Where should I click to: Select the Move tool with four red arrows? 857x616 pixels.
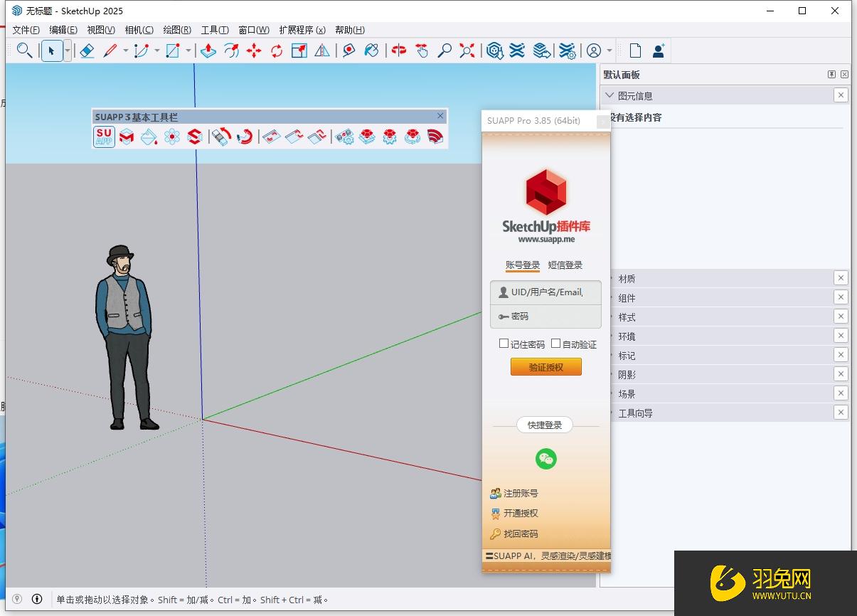pos(254,51)
